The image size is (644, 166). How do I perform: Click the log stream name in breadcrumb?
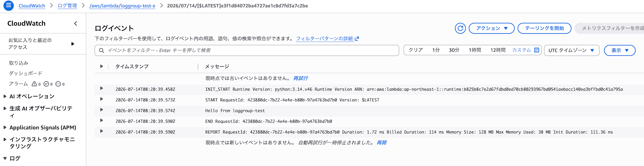point(237,6)
